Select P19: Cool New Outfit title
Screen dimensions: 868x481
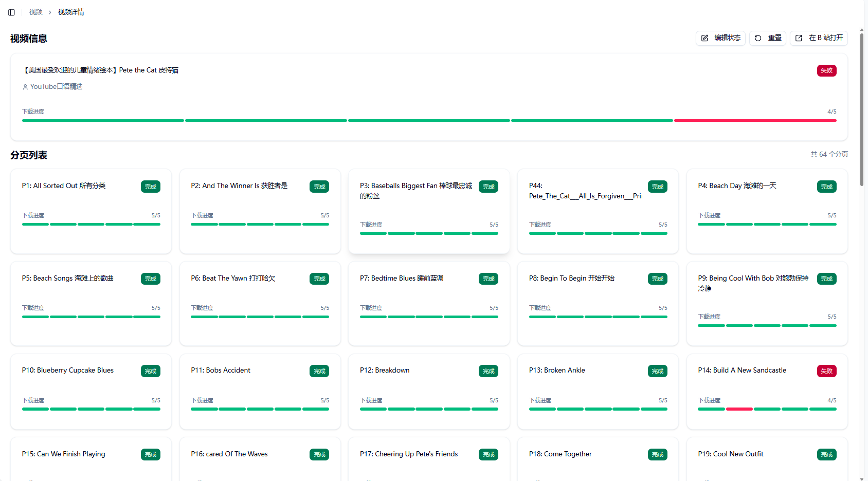[731, 454]
